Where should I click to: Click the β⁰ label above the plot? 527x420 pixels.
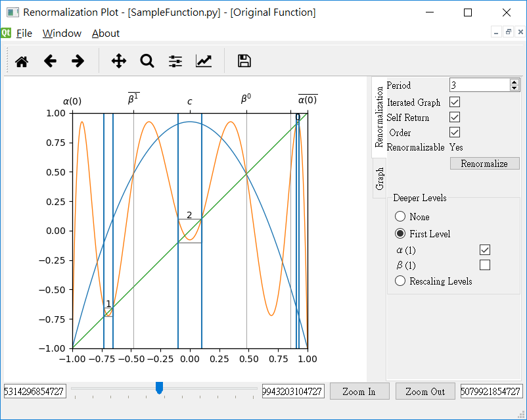(246, 99)
